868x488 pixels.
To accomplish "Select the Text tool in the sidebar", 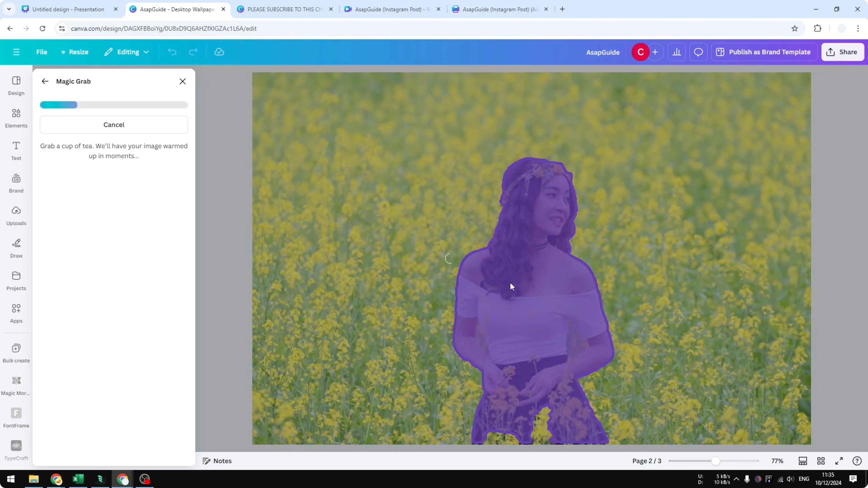I will point(16,150).
